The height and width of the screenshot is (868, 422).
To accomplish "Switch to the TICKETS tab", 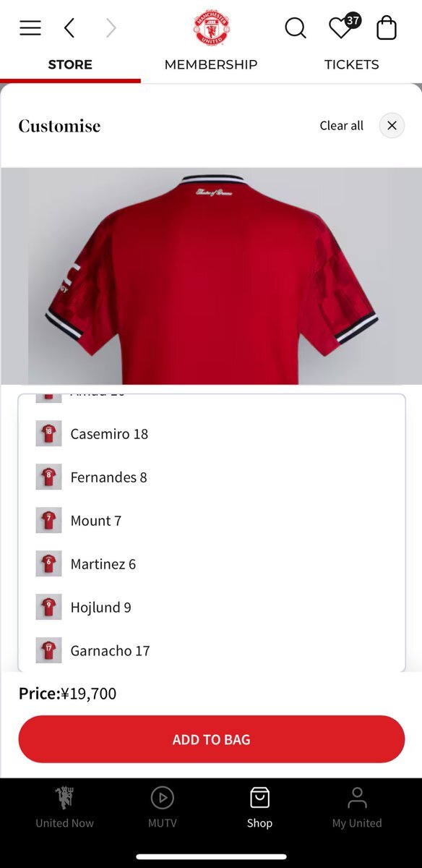I will pyautogui.click(x=351, y=64).
